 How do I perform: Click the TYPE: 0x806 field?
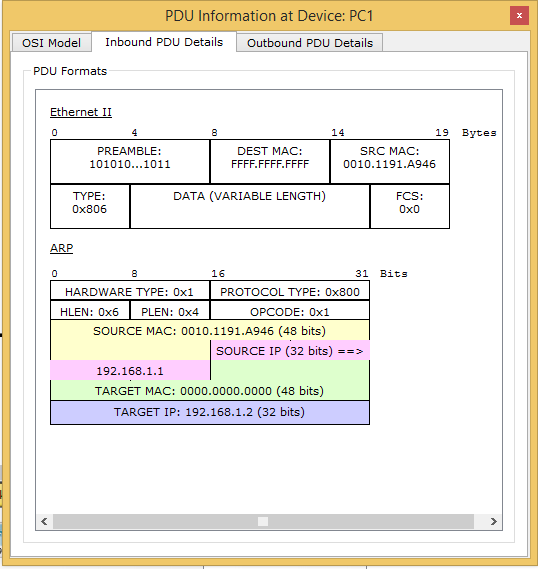point(90,206)
